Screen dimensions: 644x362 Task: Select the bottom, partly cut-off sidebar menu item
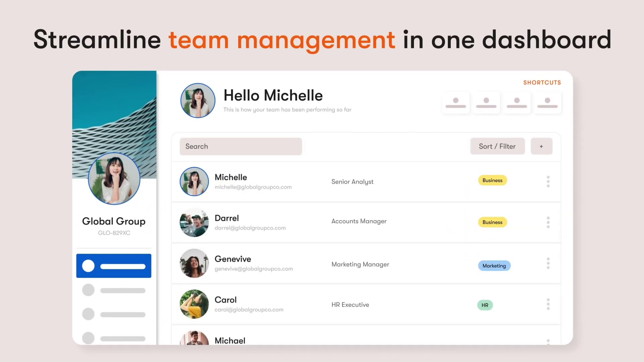[114, 338]
